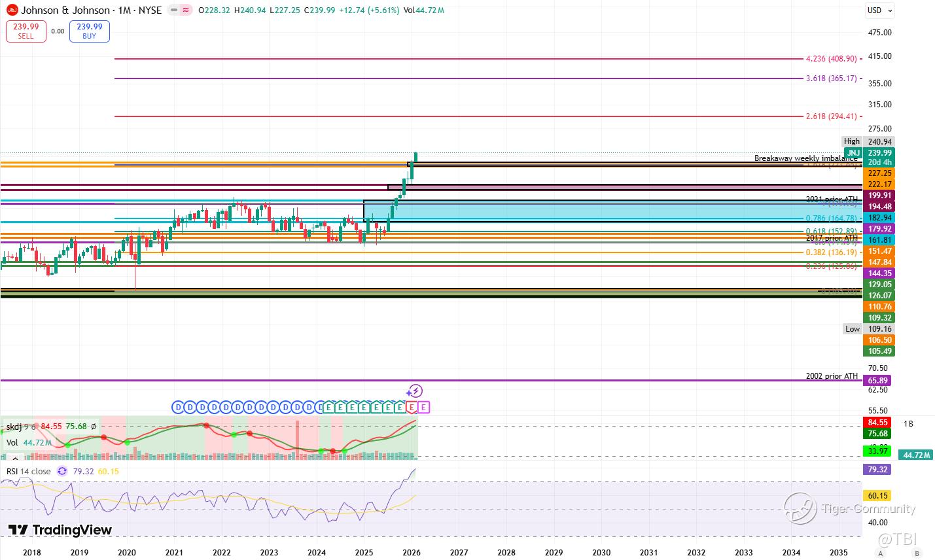
Task: Click the purple 79.32 RSI axis tag
Action: [878, 470]
